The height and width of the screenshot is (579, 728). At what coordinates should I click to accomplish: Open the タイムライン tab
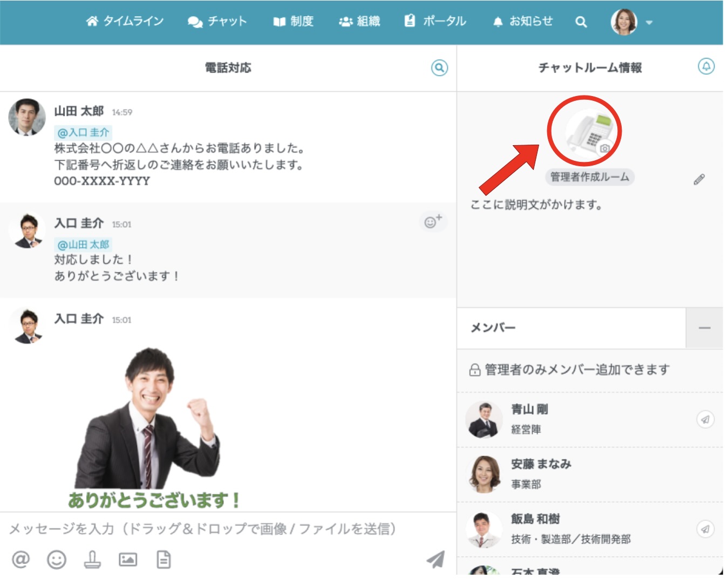point(125,22)
